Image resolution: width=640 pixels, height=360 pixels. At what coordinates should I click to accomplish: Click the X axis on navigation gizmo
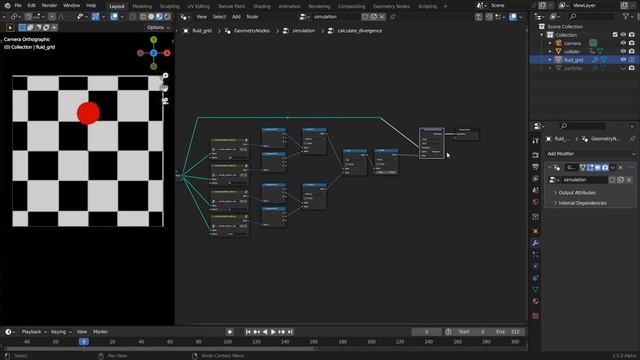pyautogui.click(x=167, y=53)
